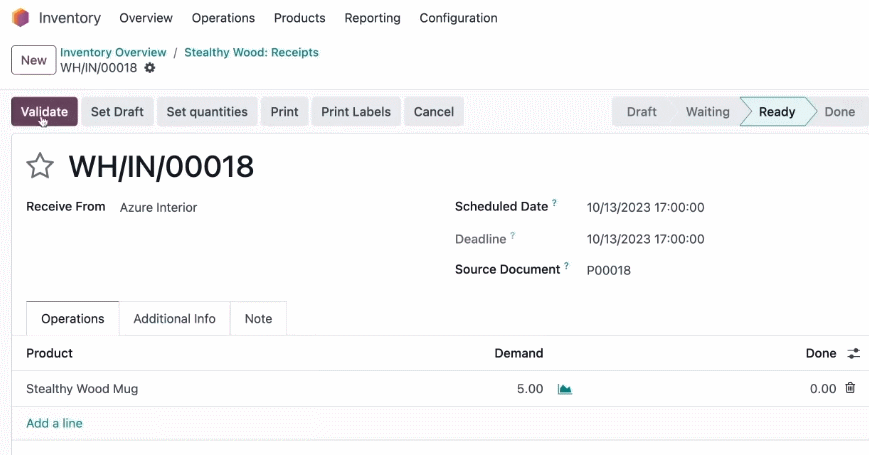The height and width of the screenshot is (455, 869).
Task: Click the Odoo Inventory app logo
Action: [x=21, y=18]
